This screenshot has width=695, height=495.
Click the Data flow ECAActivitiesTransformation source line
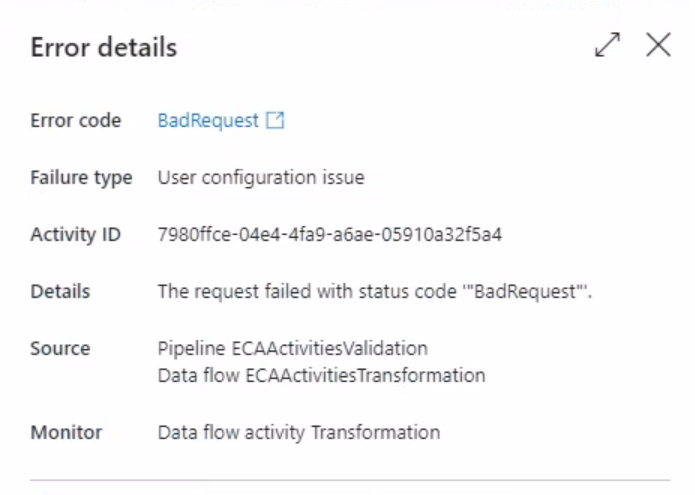pyautogui.click(x=321, y=376)
